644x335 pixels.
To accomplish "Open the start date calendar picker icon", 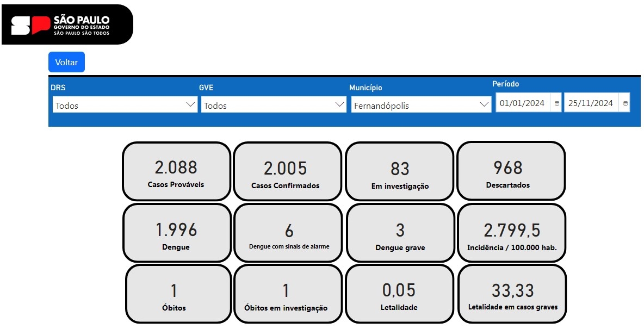I will tap(556, 103).
